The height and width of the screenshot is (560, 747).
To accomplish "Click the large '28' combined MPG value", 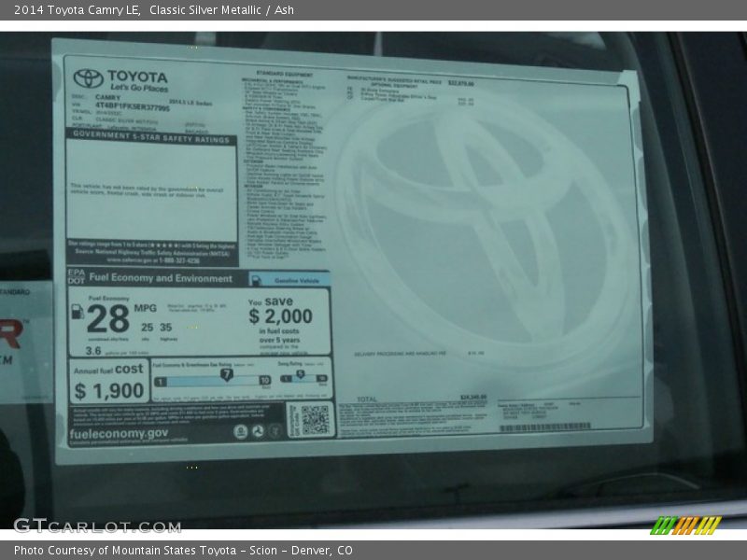I will tap(108, 318).
